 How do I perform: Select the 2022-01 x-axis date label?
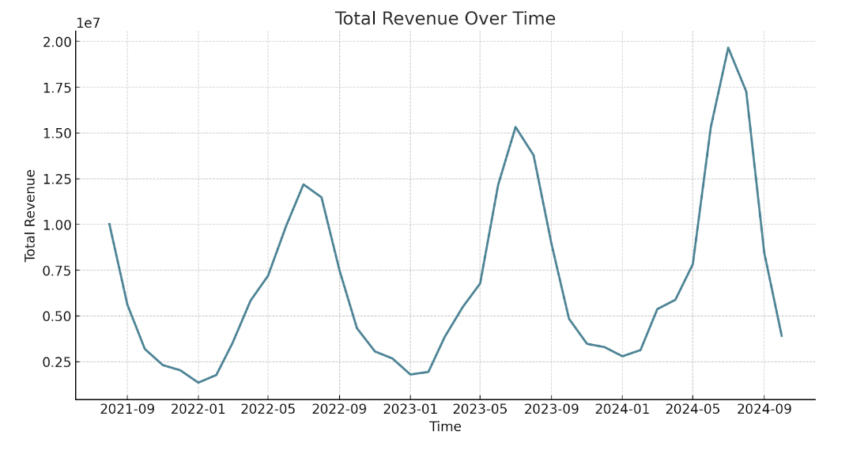pos(198,410)
